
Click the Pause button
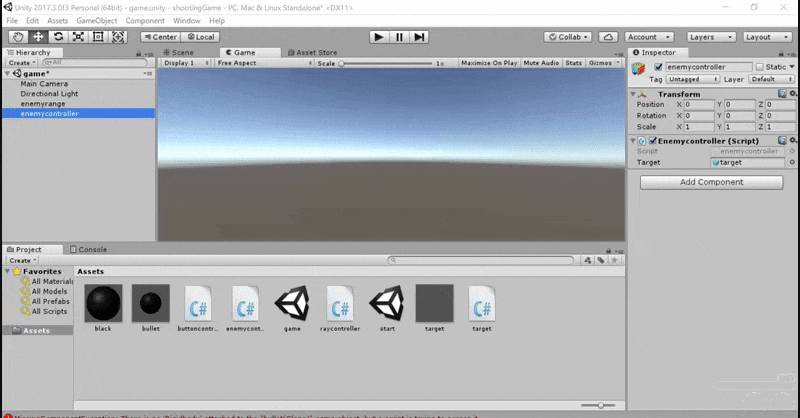[x=399, y=37]
